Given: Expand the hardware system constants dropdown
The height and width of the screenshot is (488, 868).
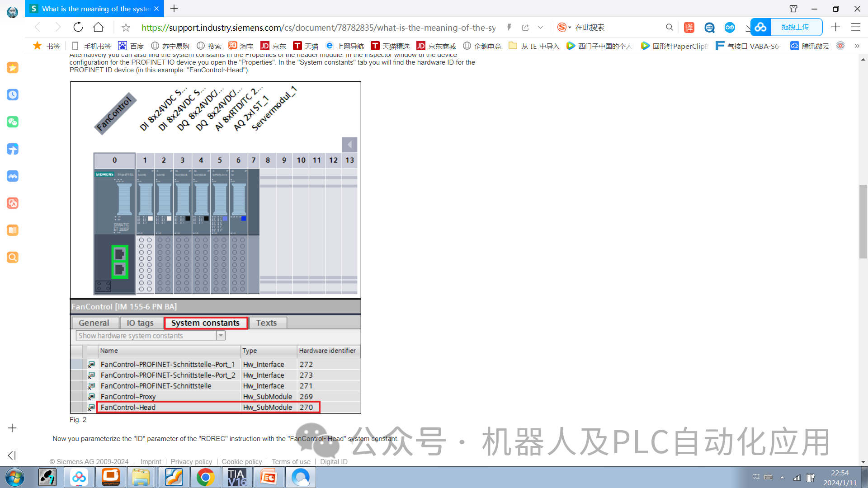Looking at the screenshot, I should (x=221, y=335).
